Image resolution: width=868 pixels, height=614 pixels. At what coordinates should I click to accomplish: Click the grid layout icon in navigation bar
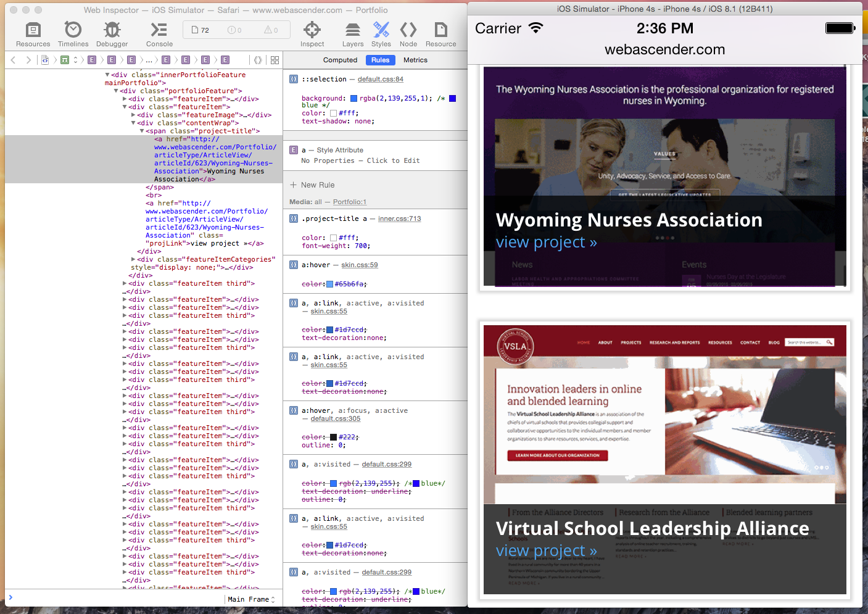click(x=275, y=60)
